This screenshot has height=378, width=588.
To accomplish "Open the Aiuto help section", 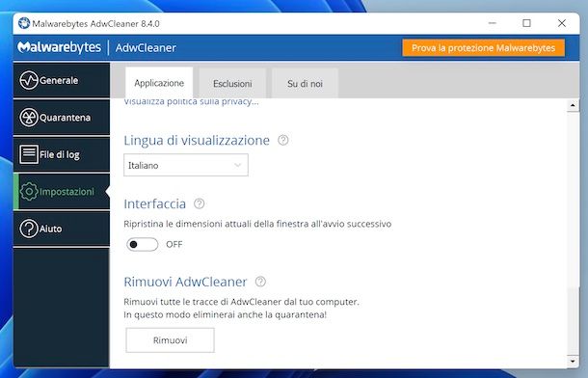I will tap(62, 229).
